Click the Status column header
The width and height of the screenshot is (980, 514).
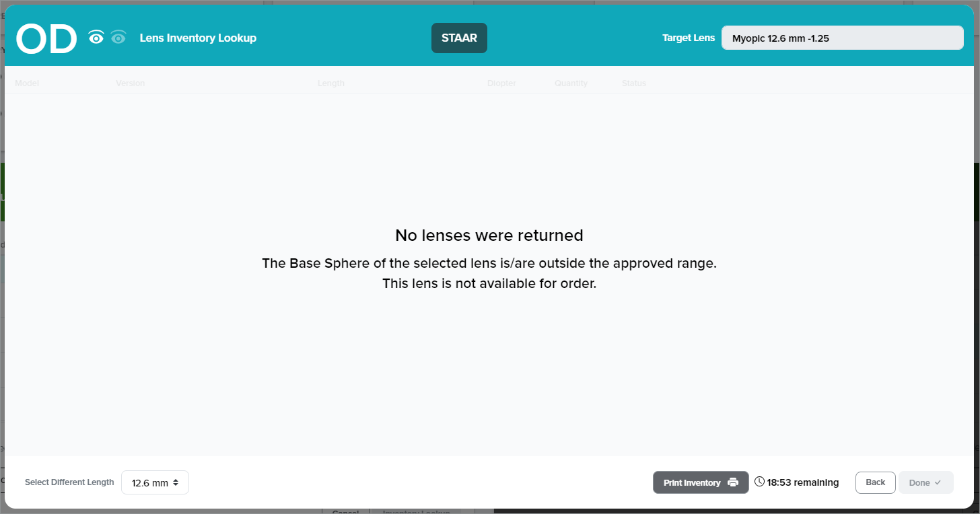click(633, 83)
